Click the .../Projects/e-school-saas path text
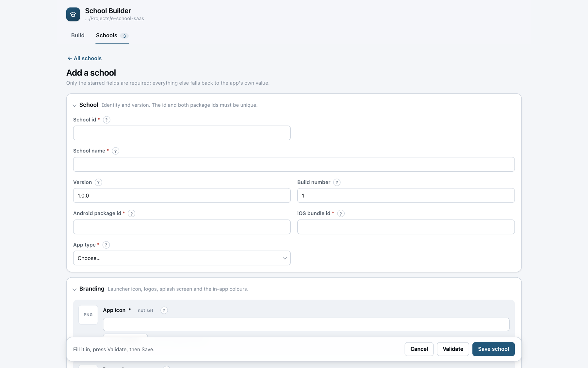 tap(115, 19)
